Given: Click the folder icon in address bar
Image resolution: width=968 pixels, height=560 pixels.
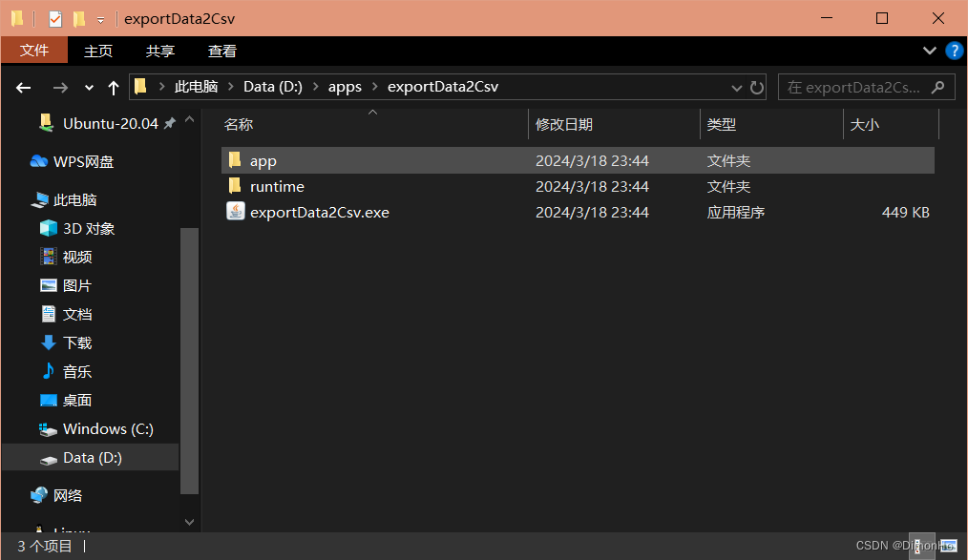Looking at the screenshot, I should pyautogui.click(x=141, y=87).
